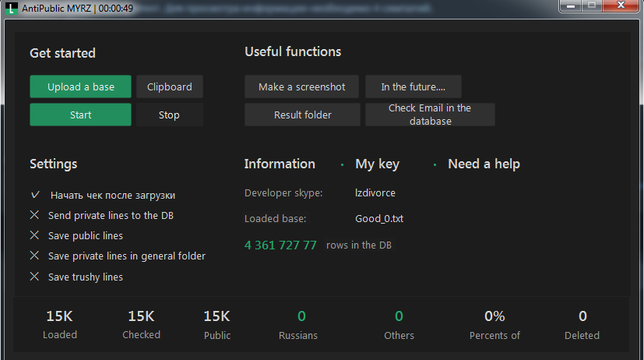This screenshot has width=644, height=360.
Task: Click the AntiPublic app icon in title bar
Action: point(10,8)
